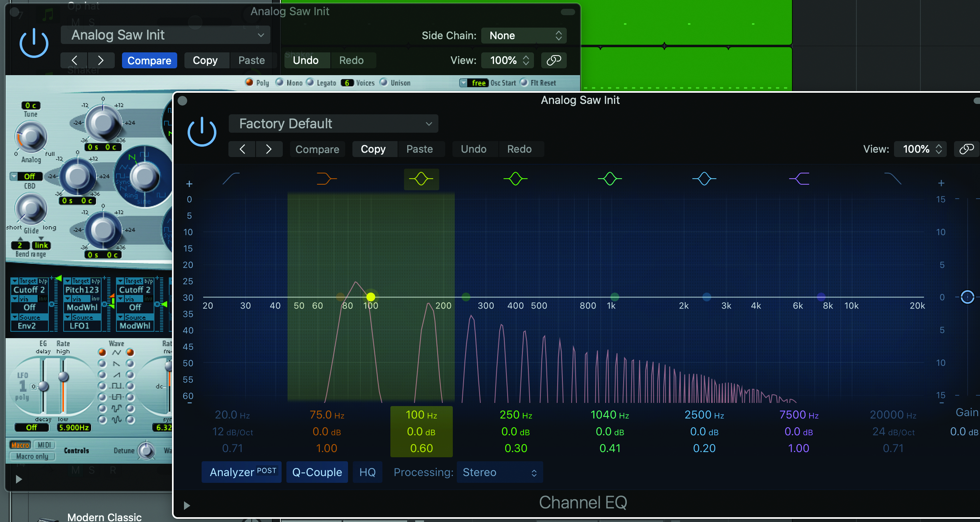
Task: Click the blue Compare button
Action: 149,60
